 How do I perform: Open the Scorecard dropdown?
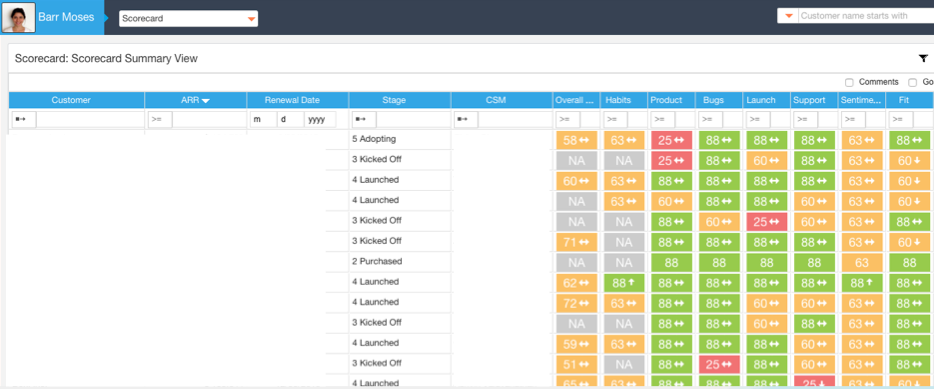click(x=188, y=18)
